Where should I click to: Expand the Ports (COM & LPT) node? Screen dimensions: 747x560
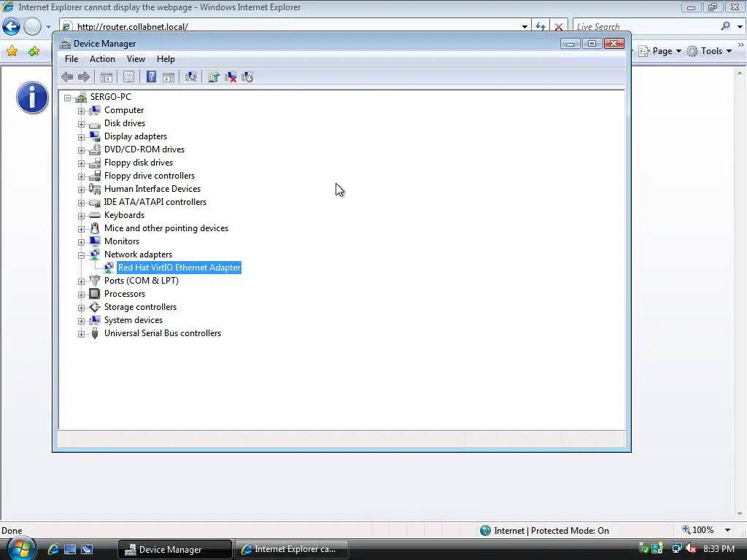coord(82,281)
